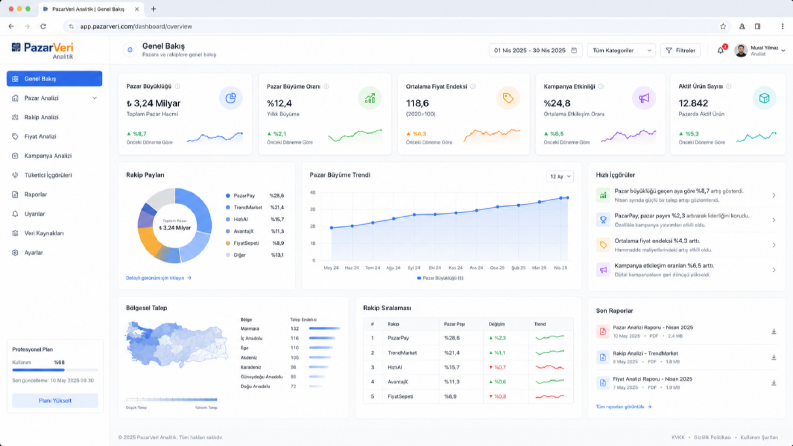Click the Tüm raporları görüntüle link
This screenshot has height=446, width=793.
pyautogui.click(x=624, y=407)
